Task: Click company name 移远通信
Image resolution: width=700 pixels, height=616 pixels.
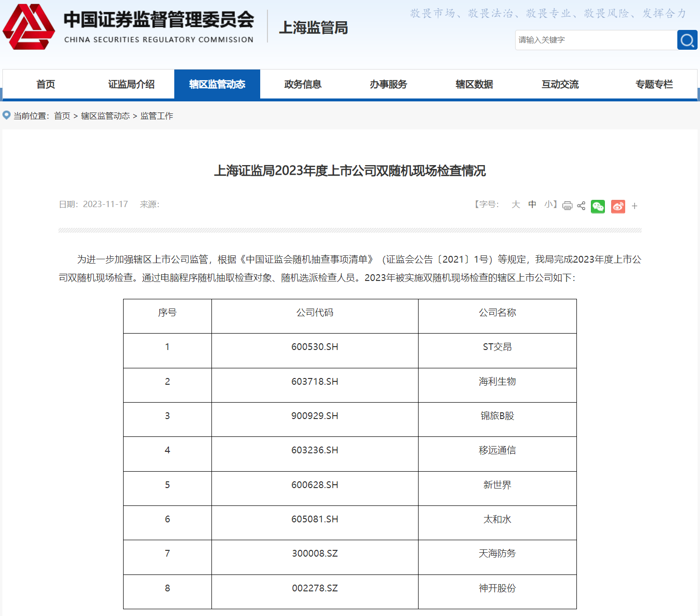Action: [497, 450]
